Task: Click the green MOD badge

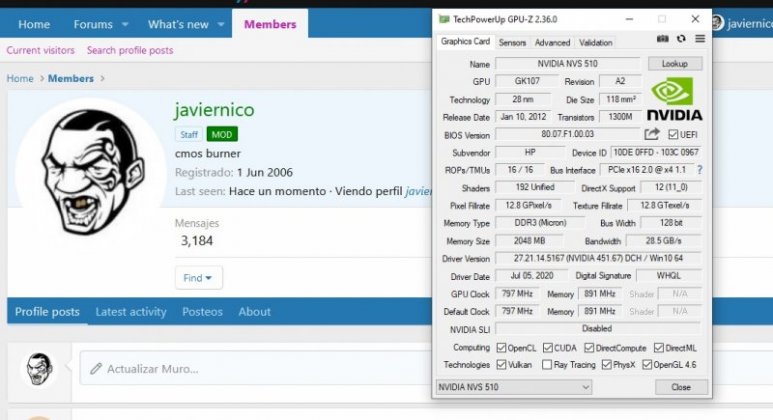Action: pos(222,134)
